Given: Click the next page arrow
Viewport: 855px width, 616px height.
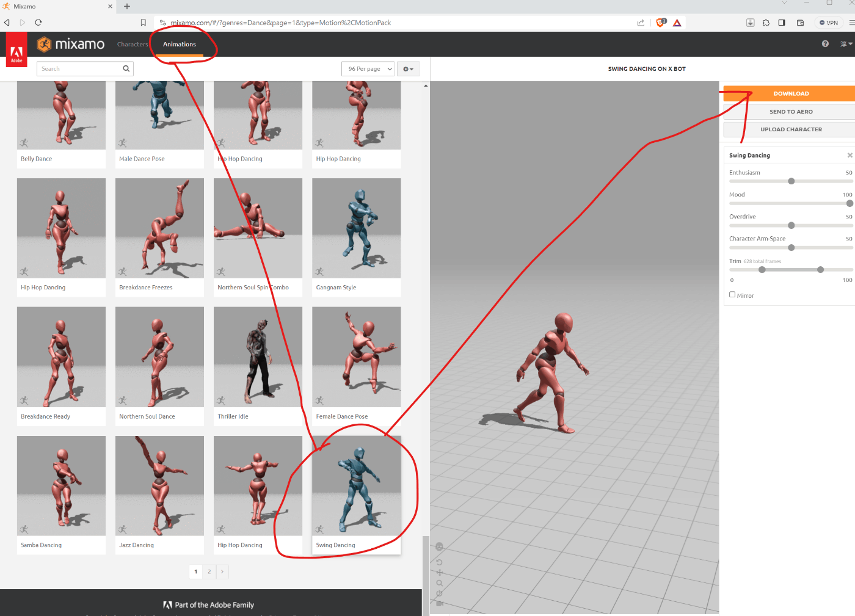Looking at the screenshot, I should pos(222,571).
